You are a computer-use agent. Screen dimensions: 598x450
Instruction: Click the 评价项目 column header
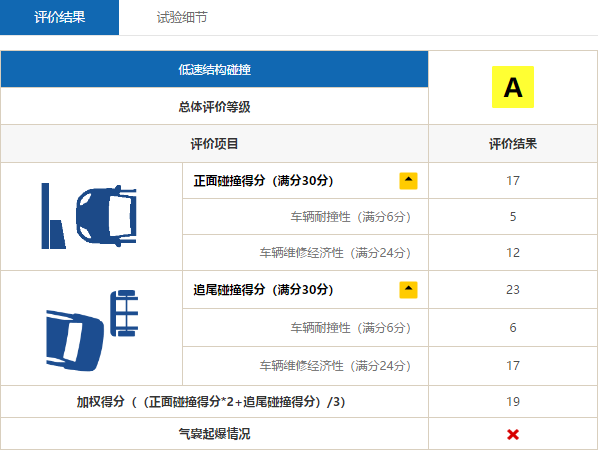pyautogui.click(x=214, y=144)
